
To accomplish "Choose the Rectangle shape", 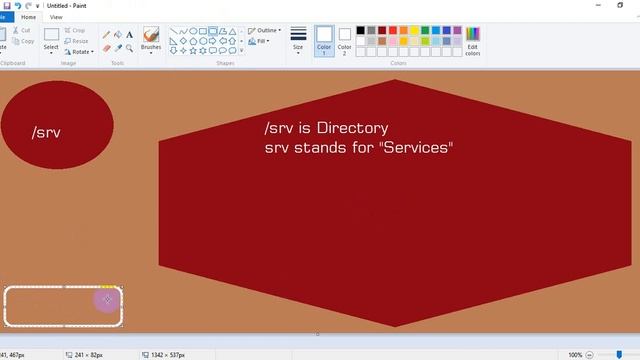I will point(203,31).
